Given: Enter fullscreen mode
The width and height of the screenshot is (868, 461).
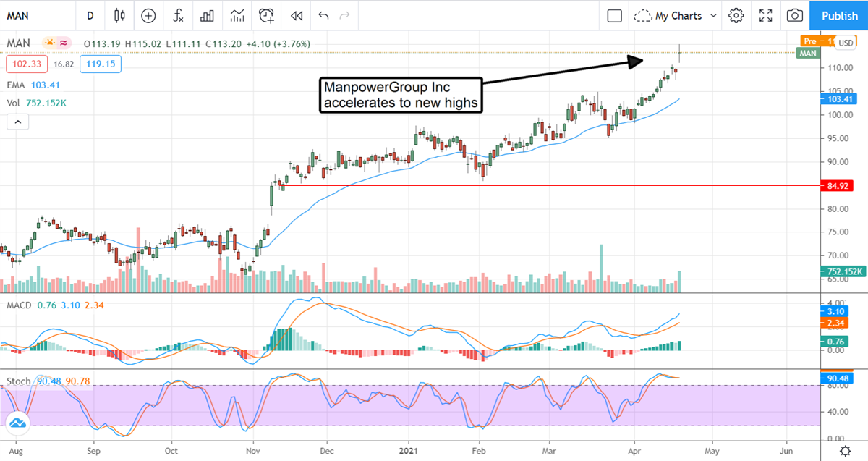Looking at the screenshot, I should tap(766, 15).
